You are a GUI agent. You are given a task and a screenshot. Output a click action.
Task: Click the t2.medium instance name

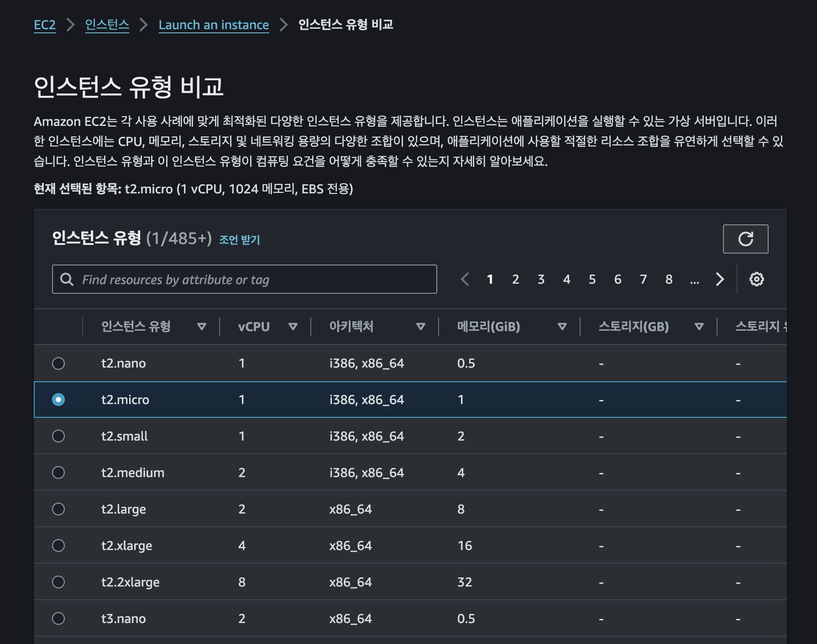click(x=133, y=473)
